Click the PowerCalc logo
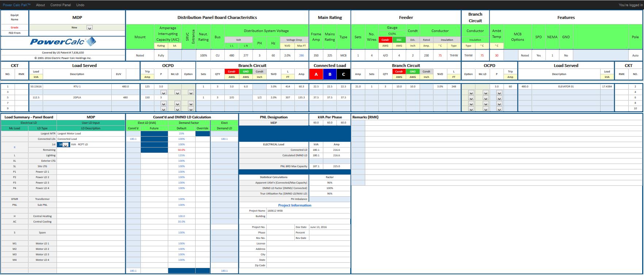This screenshot has width=644, height=275. tap(63, 42)
